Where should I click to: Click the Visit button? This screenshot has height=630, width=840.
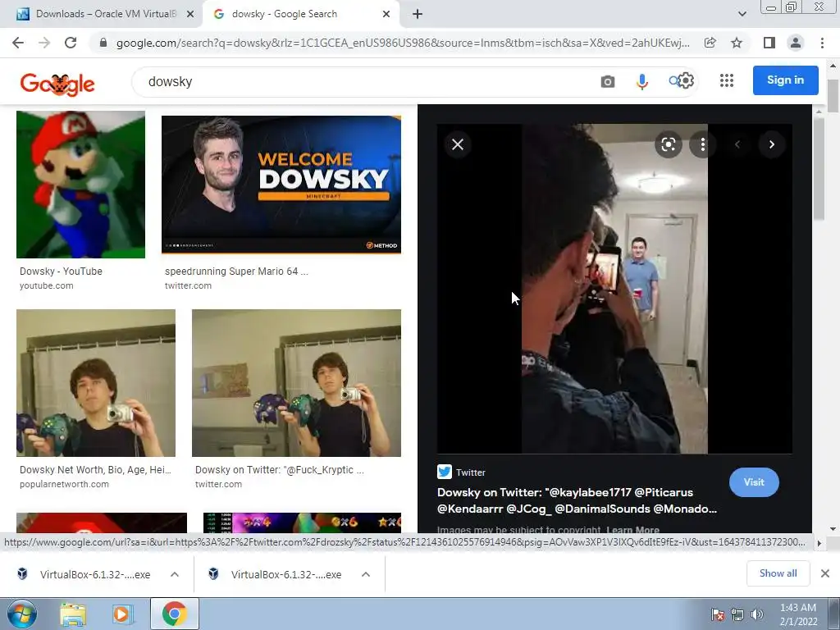[x=754, y=482]
